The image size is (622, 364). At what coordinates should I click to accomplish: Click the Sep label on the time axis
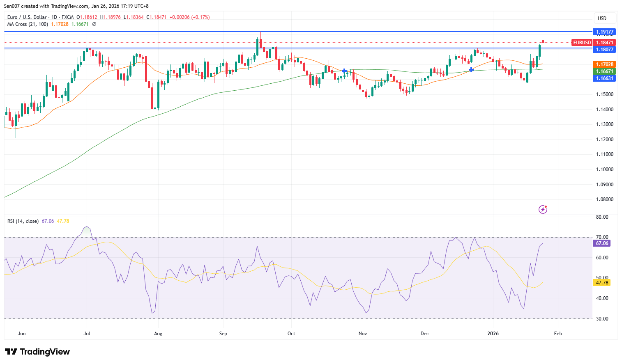pyautogui.click(x=223, y=334)
